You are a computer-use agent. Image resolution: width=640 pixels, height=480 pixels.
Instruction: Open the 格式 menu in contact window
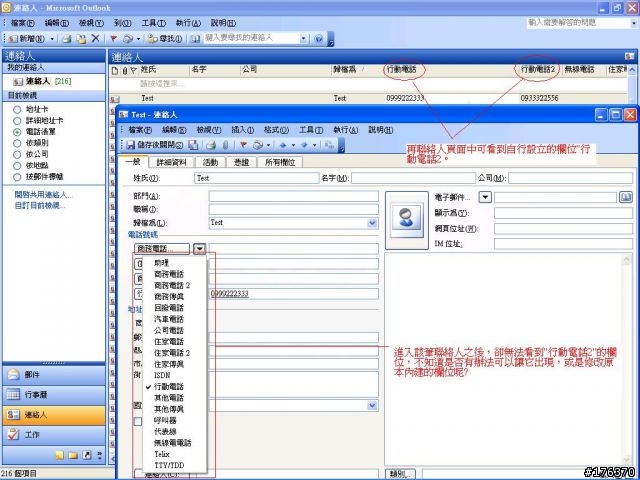click(276, 130)
